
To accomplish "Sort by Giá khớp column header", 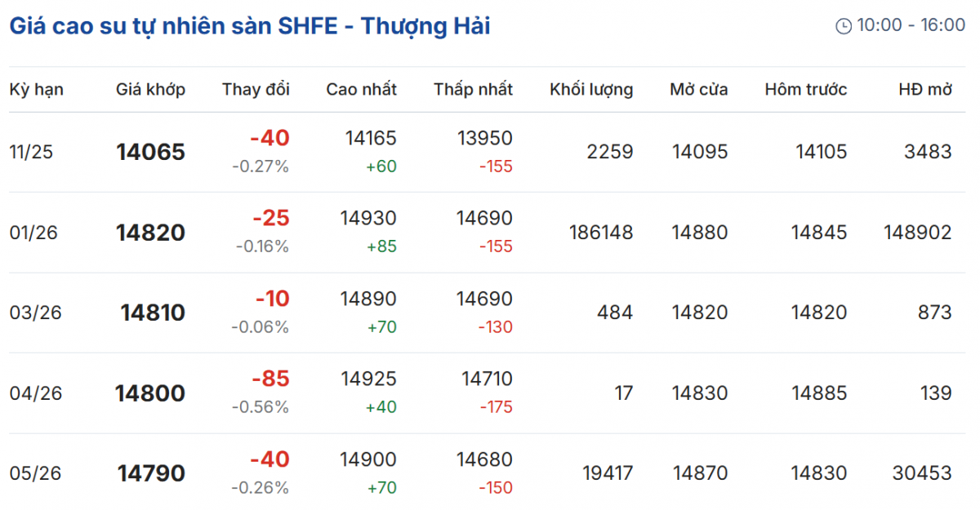I will pos(150,90).
